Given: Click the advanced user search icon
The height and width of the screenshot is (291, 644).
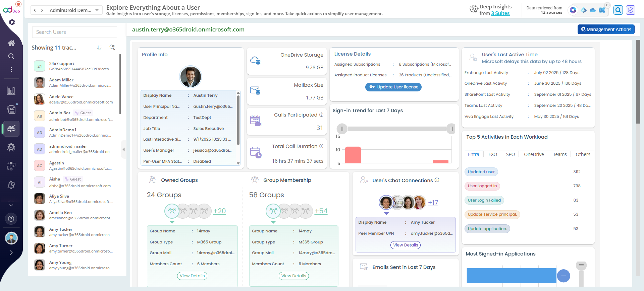Looking at the screenshot, I should pos(112,48).
